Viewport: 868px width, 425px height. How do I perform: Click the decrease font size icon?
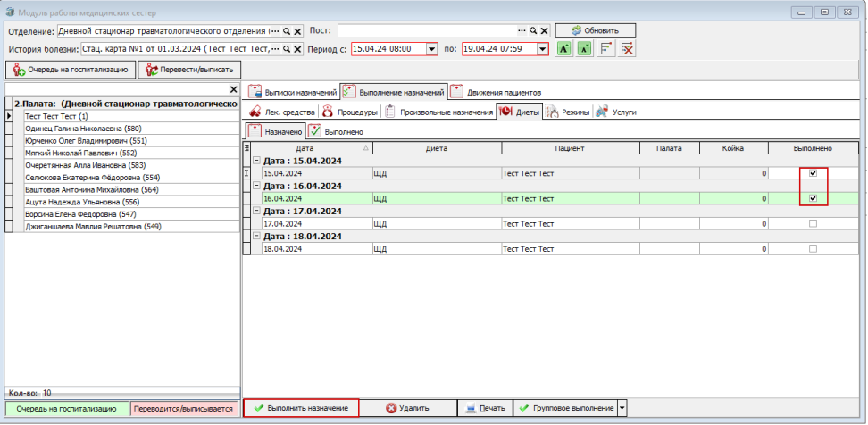585,49
